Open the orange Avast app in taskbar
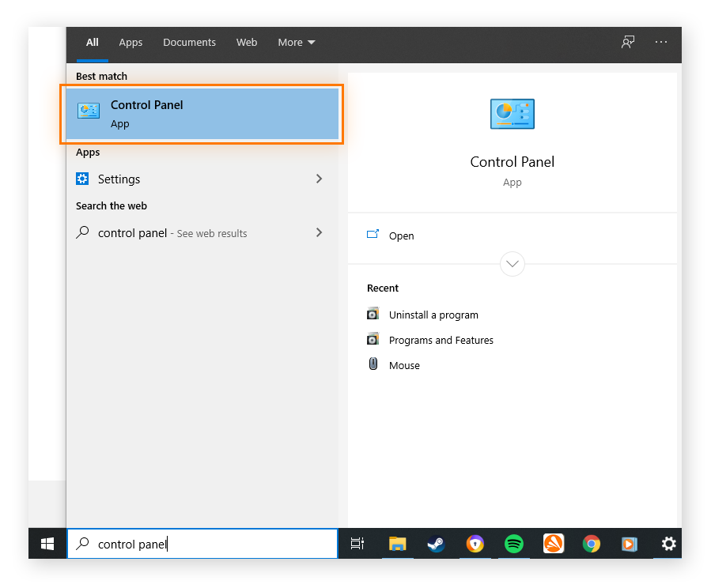The image size is (711, 588). 553,544
